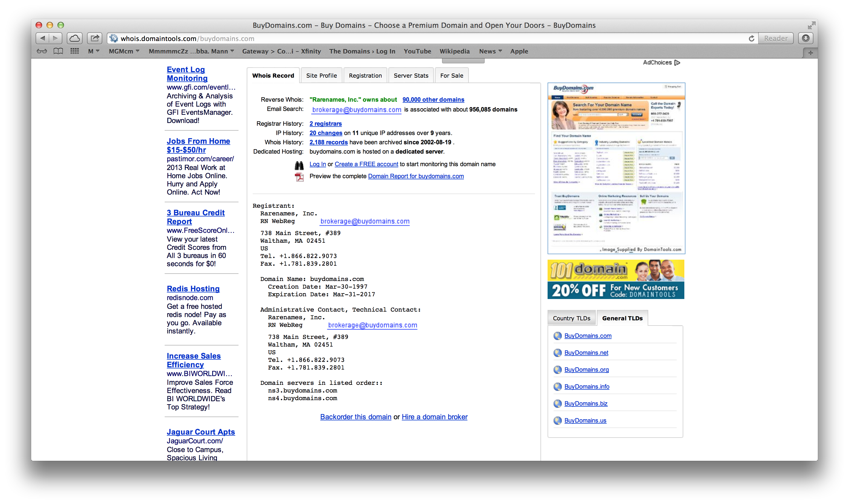This screenshot has width=849, height=504.
Task: Click the AdChoices triangle icon
Action: 677,63
